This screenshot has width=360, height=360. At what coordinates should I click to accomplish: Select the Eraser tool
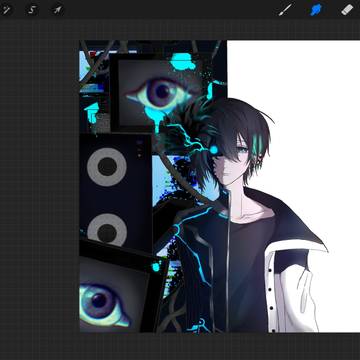[347, 10]
